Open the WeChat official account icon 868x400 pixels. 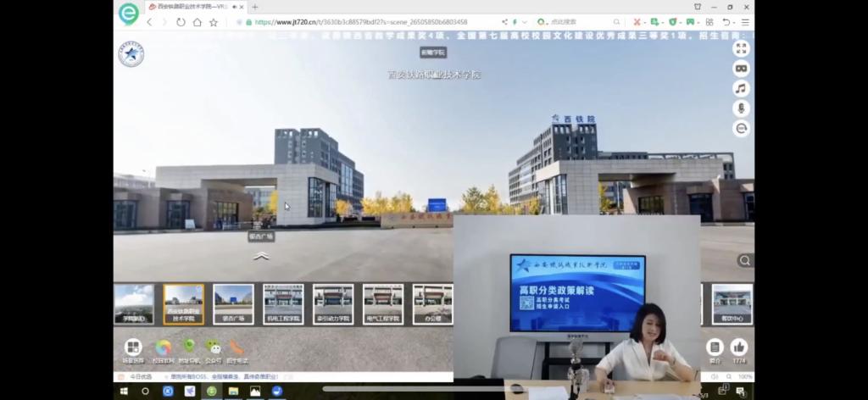(214, 347)
